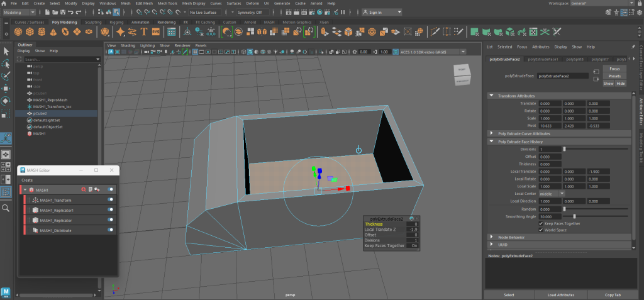Viewport: 644px width, 300px height.
Task: Click the SVG import shelf icon
Action: point(155,31)
